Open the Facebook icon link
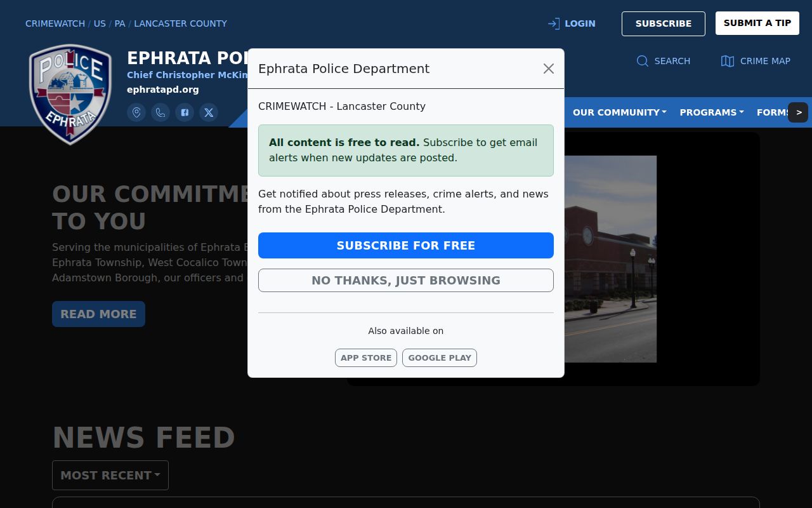The height and width of the screenshot is (508, 812). coord(185,112)
